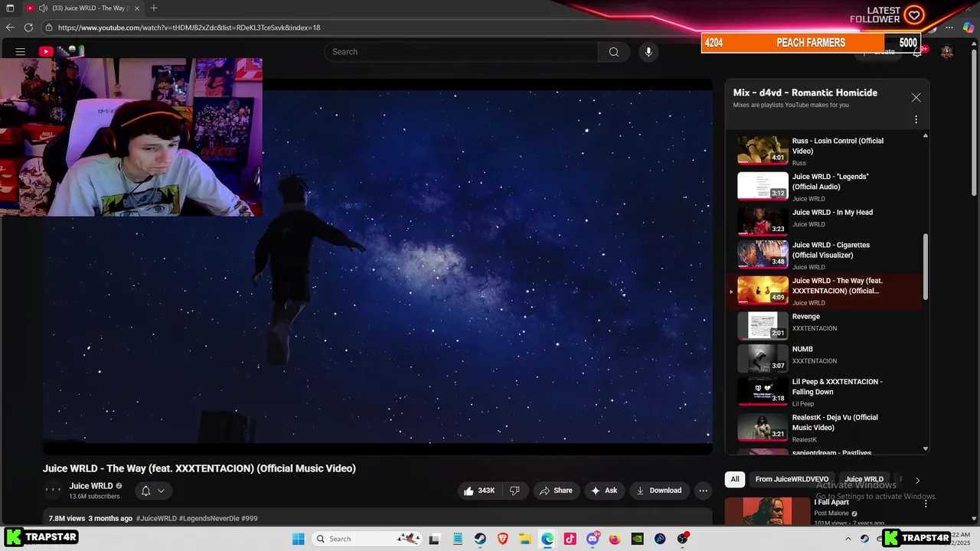Close the Mix playlist panel
This screenshot has height=551, width=980.
[916, 98]
